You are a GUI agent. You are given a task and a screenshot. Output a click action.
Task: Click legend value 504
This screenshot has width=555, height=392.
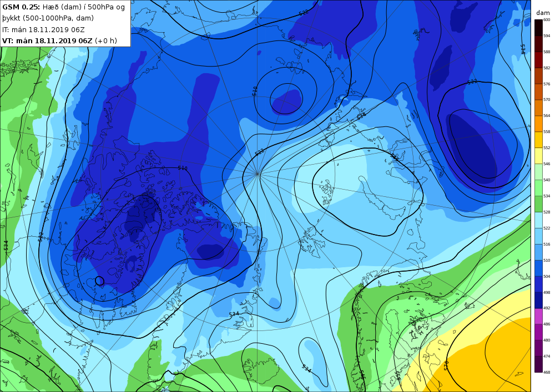point(547,277)
